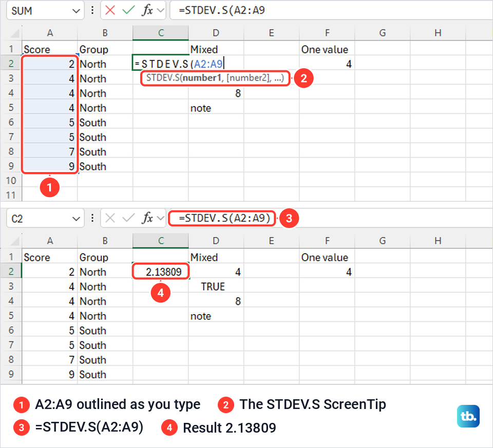This screenshot has width=493, height=448.
Task: Expand the top Name Box dropdown showing SUM
Action: tap(76, 11)
